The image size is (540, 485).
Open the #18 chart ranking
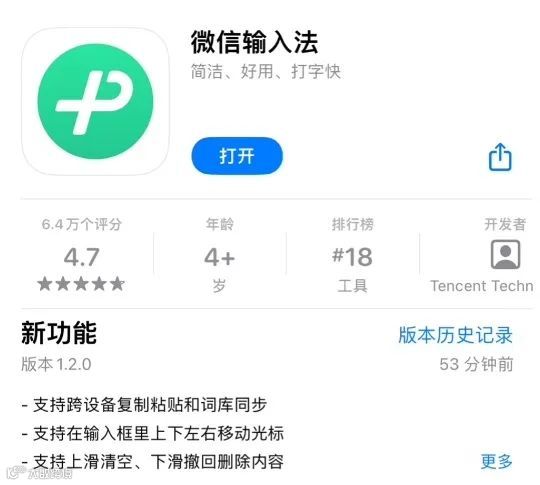click(x=352, y=257)
